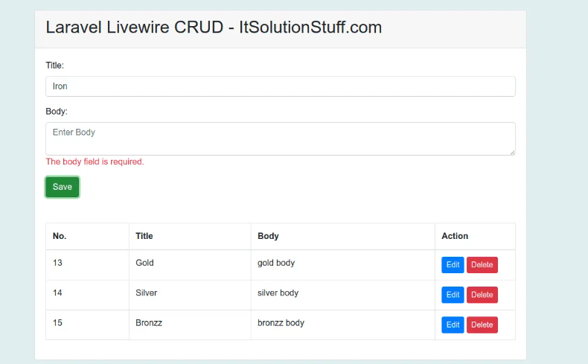
Task: Focus the Enter Body textarea
Action: (280, 138)
